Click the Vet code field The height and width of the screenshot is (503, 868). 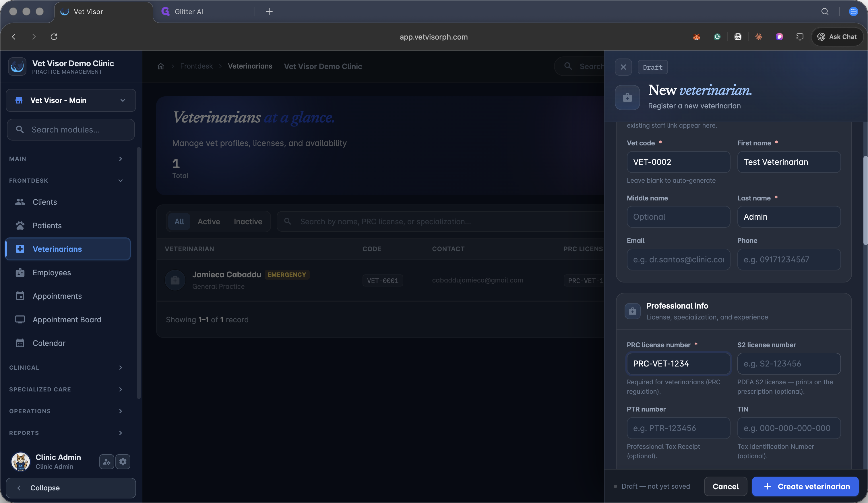pyautogui.click(x=678, y=162)
